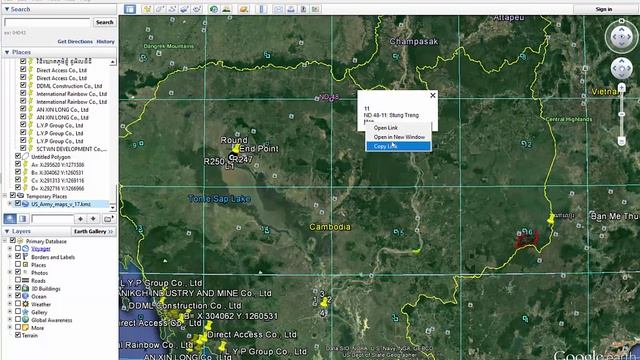Select the DDML Construction Co., Ltd place
Screen dimensions: 640x360
click(x=69, y=86)
